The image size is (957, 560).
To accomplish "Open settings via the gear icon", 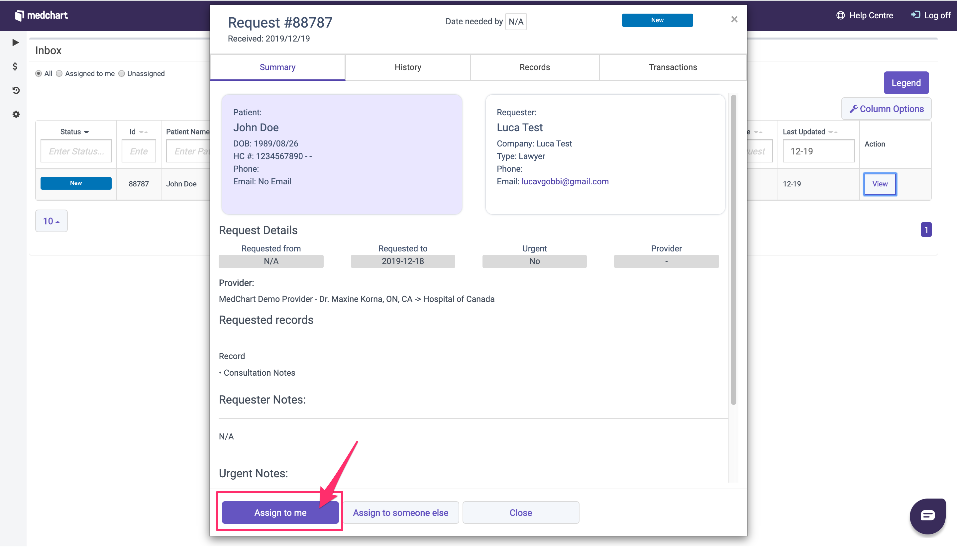I will (x=15, y=114).
